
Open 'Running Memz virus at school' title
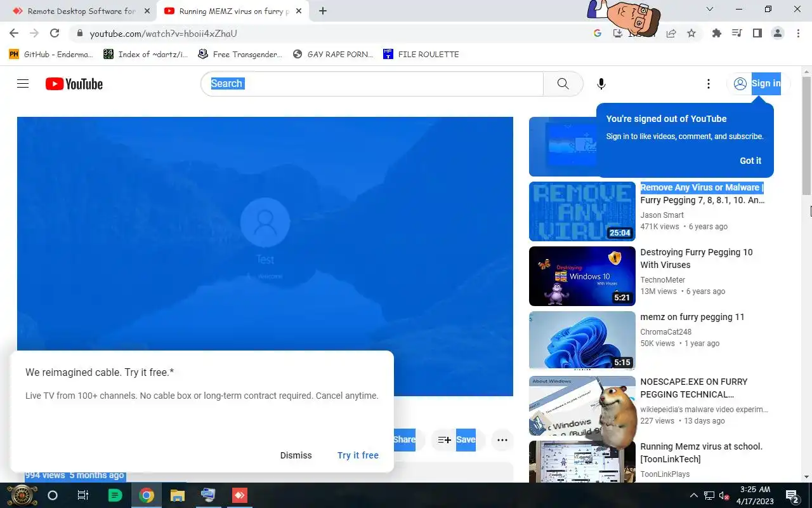(x=701, y=453)
